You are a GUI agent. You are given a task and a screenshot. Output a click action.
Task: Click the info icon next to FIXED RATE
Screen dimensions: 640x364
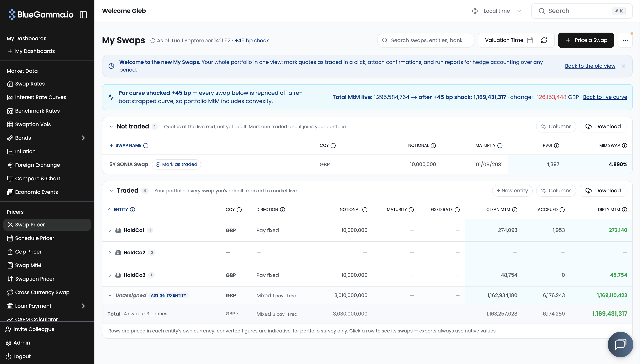click(x=457, y=210)
